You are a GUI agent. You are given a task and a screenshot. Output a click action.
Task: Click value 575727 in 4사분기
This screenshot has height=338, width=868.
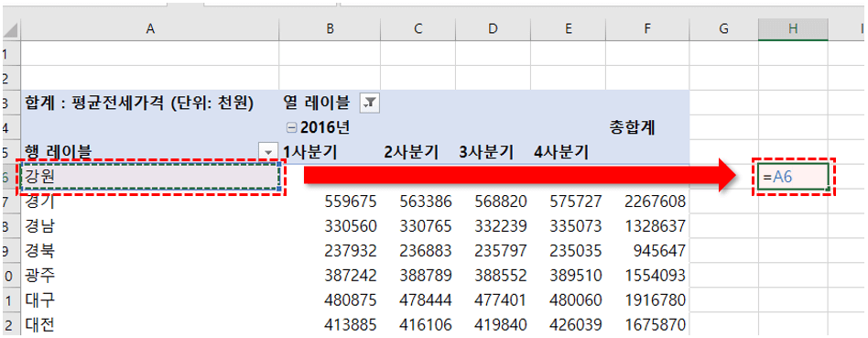pos(575,202)
